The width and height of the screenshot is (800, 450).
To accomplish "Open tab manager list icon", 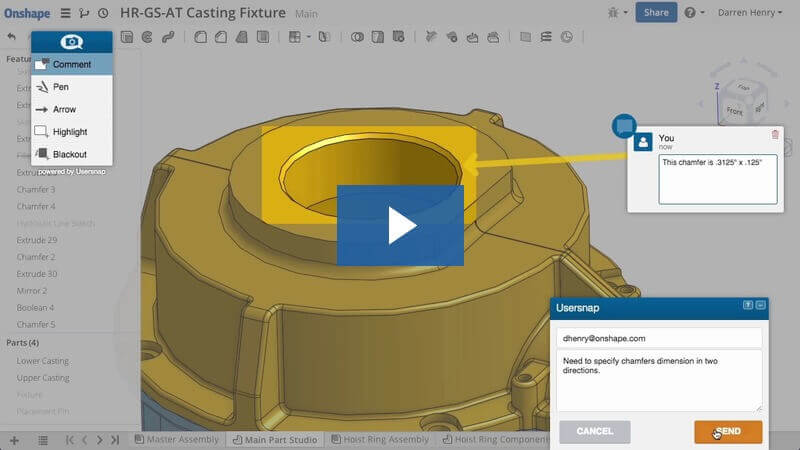I will pyautogui.click(x=43, y=440).
